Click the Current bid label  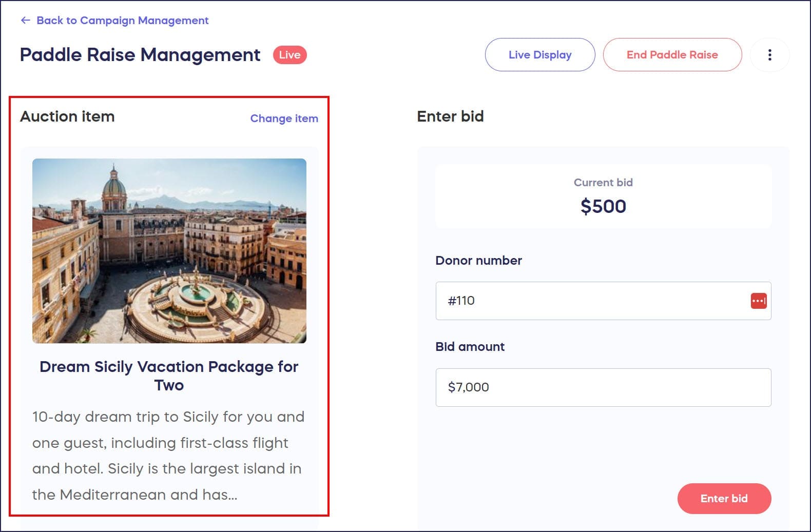pos(603,183)
